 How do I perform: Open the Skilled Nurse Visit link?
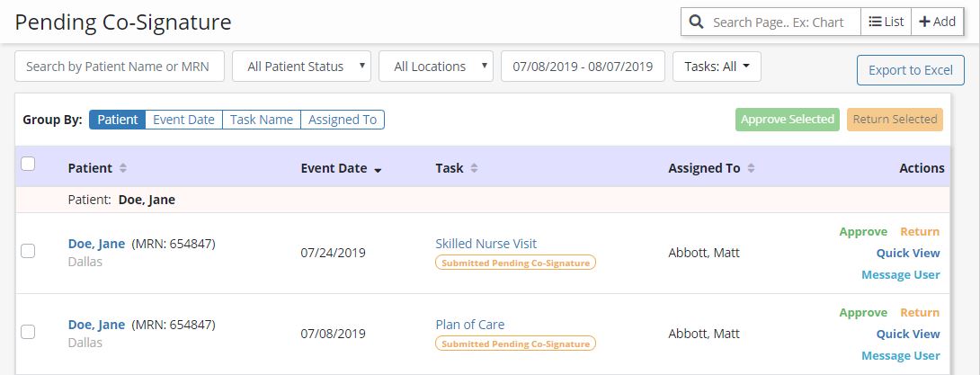tap(486, 244)
